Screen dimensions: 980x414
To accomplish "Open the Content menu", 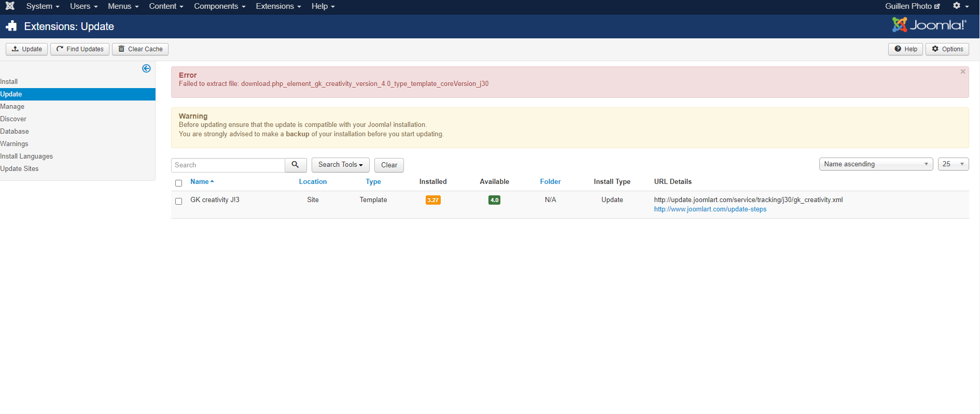I will coord(166,6).
